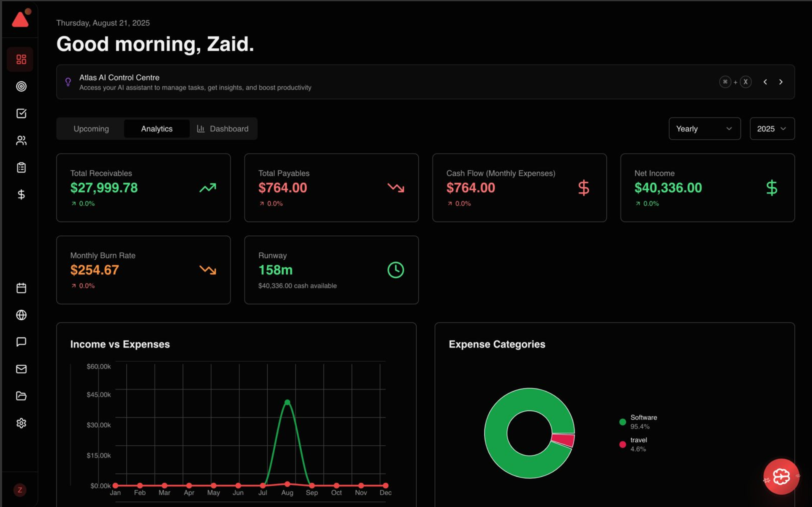Click the $40,336.00 cash available text

pos(298,285)
